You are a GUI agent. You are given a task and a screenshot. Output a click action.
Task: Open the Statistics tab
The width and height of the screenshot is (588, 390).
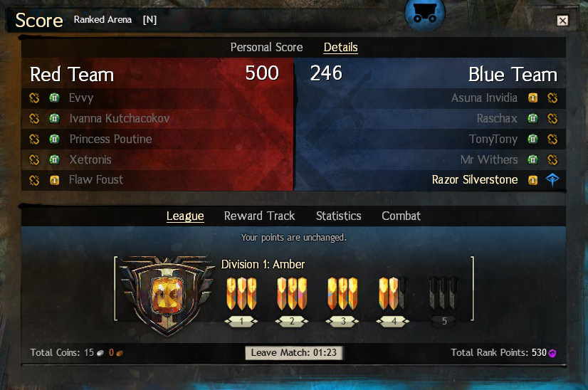(x=339, y=216)
